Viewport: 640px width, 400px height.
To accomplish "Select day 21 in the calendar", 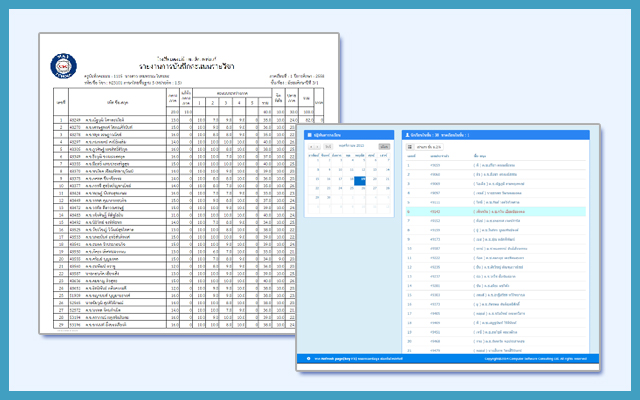I will coord(384,181).
